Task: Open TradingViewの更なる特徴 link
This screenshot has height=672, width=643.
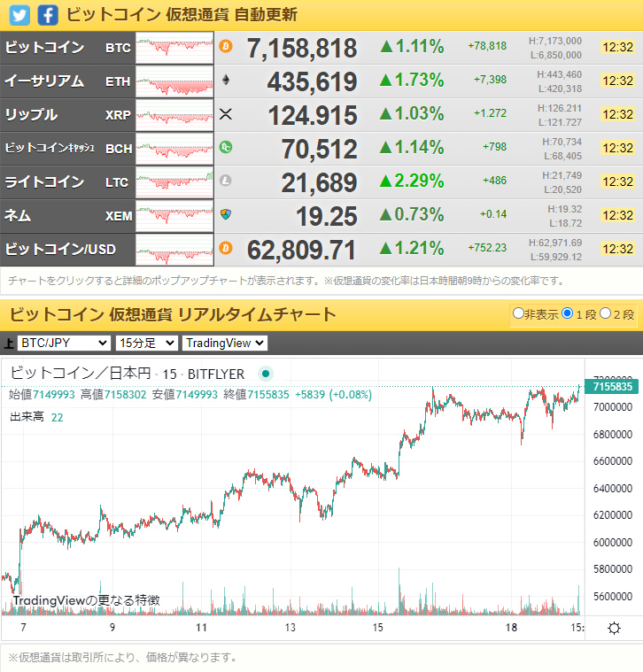Action: click(x=86, y=599)
